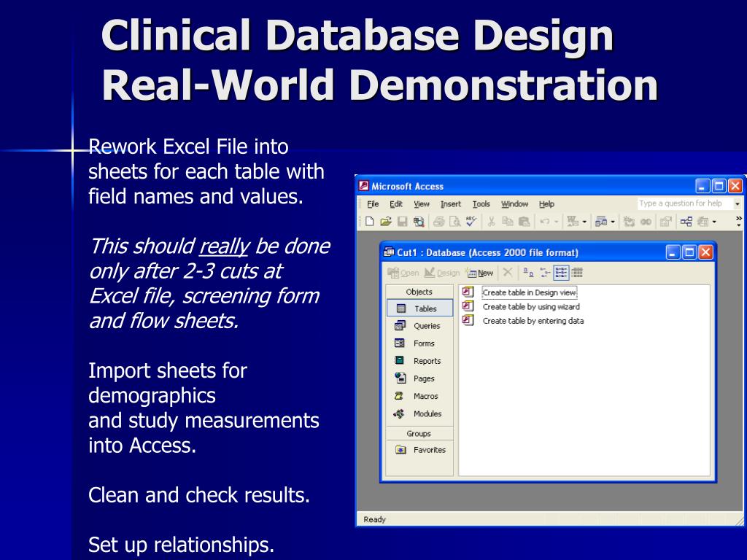Switch to Small Icons view
The height and width of the screenshot is (560, 747).
(544, 273)
